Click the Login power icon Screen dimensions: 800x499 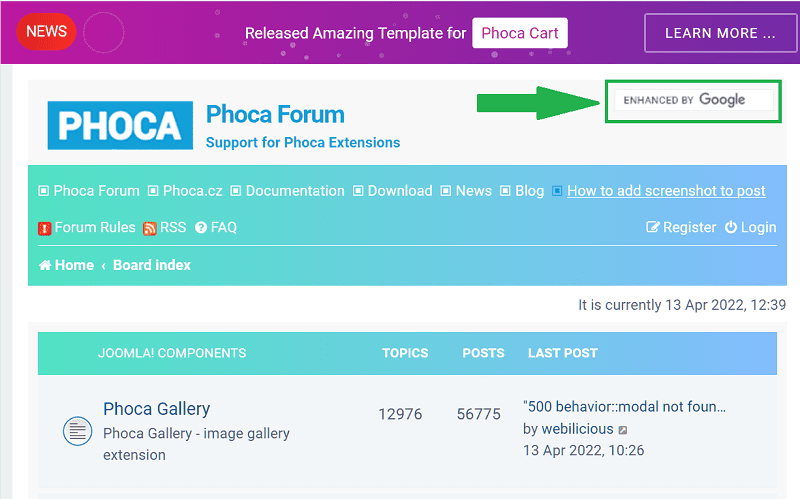tap(731, 228)
